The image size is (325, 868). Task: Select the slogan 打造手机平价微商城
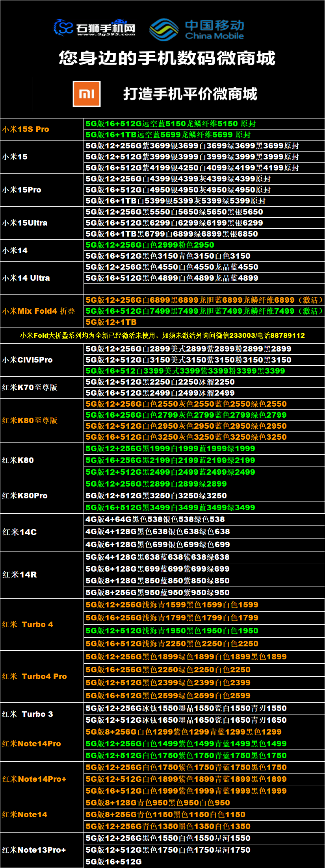tap(190, 94)
